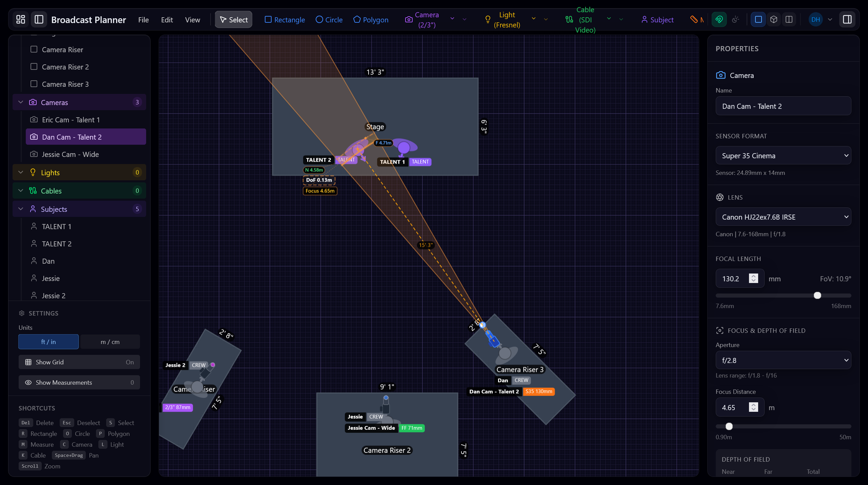Select the Measure tool in the toolbar
This screenshot has height=485, width=868.
point(695,19)
